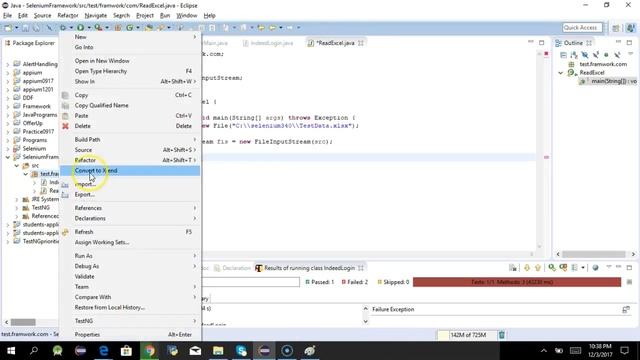Click the Delete item's red X icon
640x360 pixels.
click(65, 126)
